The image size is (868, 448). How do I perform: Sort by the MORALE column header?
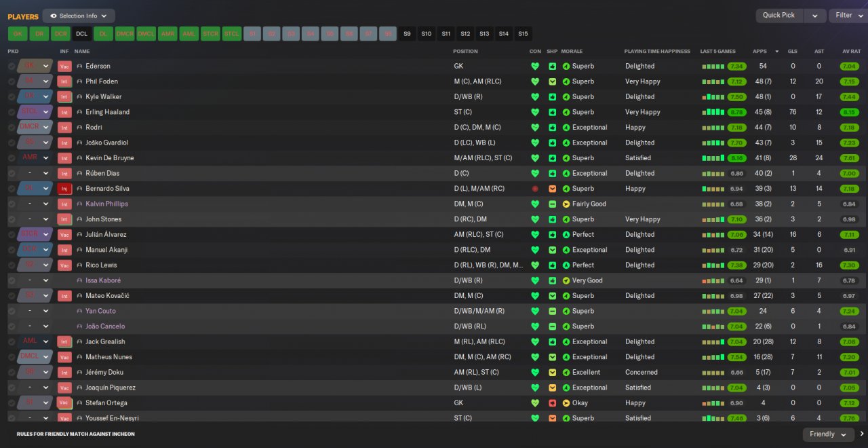[572, 52]
